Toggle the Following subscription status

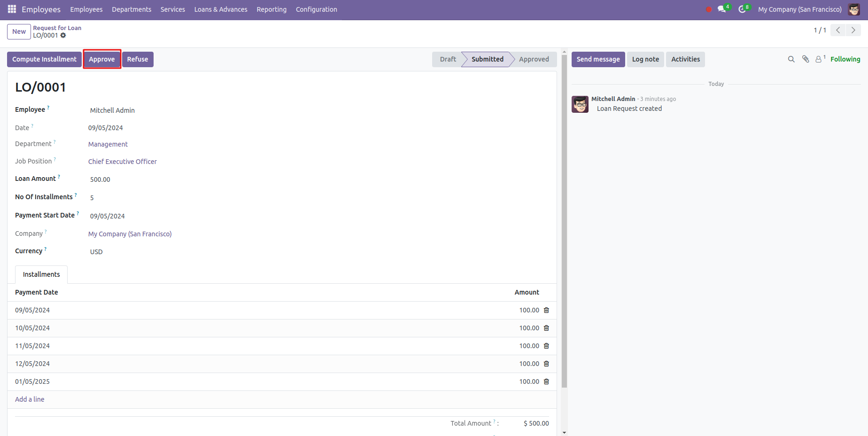(845, 59)
